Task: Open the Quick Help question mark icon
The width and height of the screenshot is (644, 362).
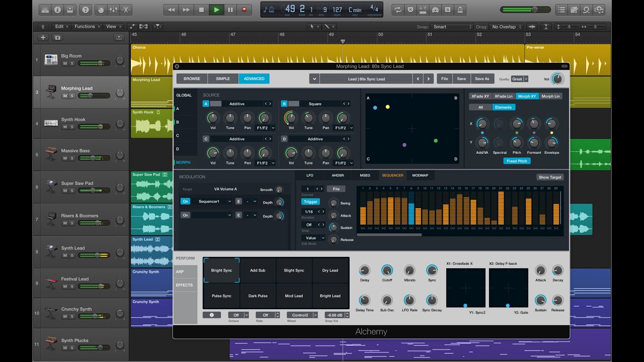Action: tap(86, 10)
